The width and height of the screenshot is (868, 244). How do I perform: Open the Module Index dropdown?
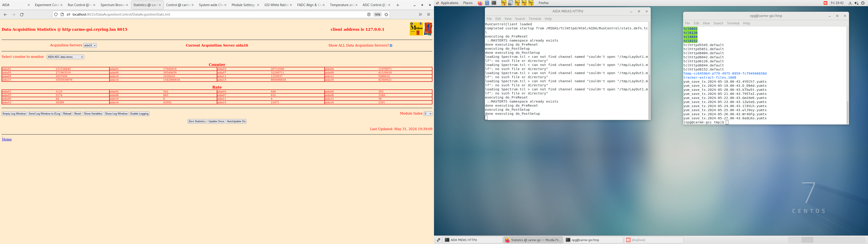pos(428,114)
